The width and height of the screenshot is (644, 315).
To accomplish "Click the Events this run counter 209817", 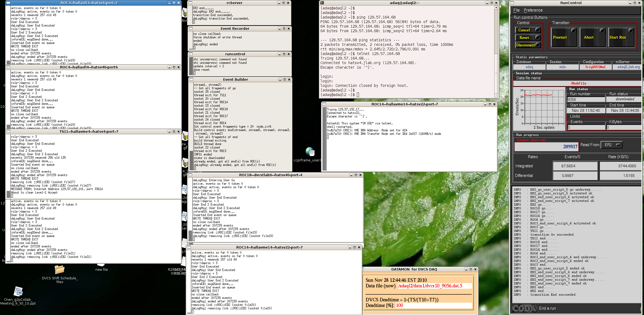I will pos(546,147).
